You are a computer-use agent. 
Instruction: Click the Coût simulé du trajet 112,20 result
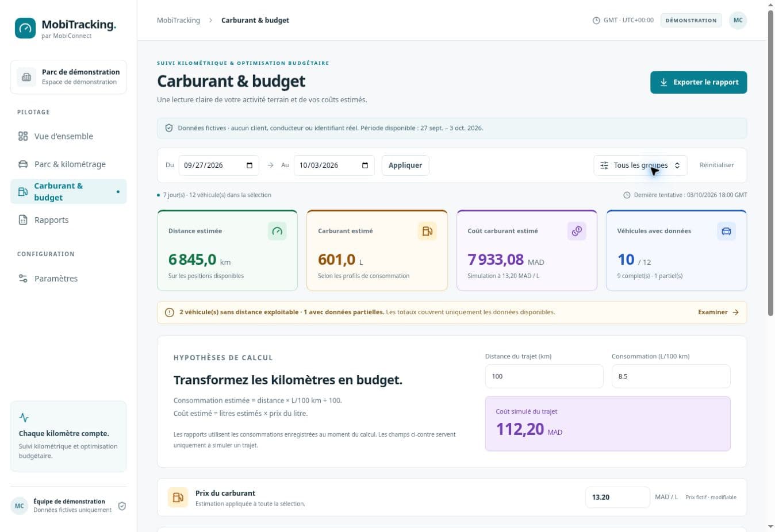[608, 424]
